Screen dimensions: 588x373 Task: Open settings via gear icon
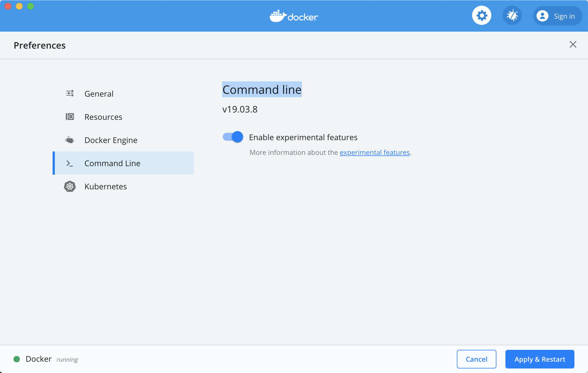pos(481,16)
